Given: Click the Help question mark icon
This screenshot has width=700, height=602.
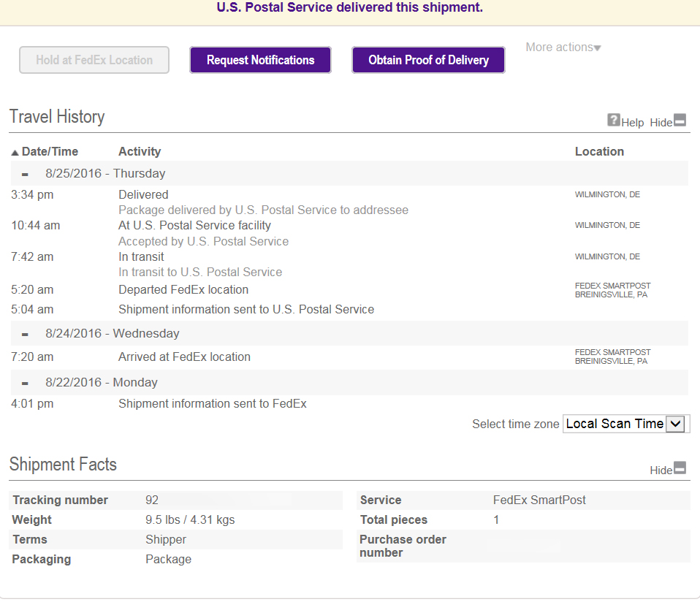Looking at the screenshot, I should (614, 121).
